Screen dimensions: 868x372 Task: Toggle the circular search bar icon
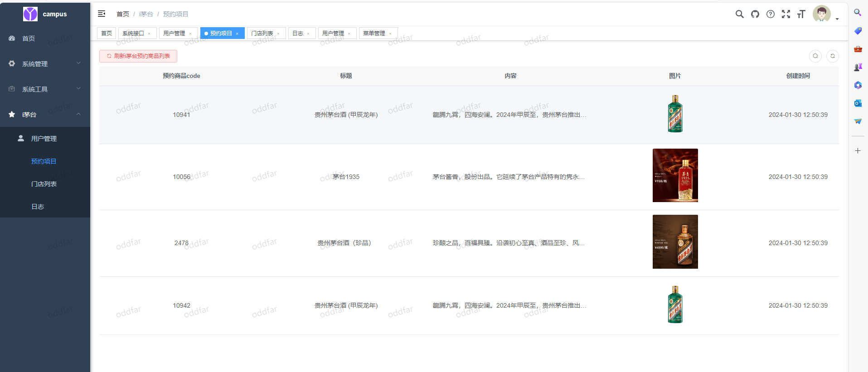(815, 56)
